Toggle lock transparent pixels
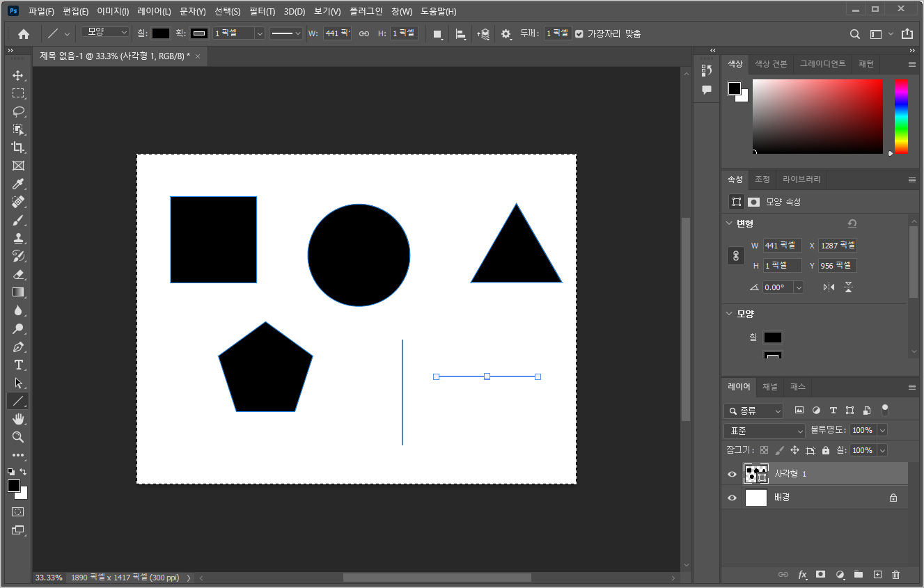Screen dimensions: 924x588 click(x=765, y=450)
